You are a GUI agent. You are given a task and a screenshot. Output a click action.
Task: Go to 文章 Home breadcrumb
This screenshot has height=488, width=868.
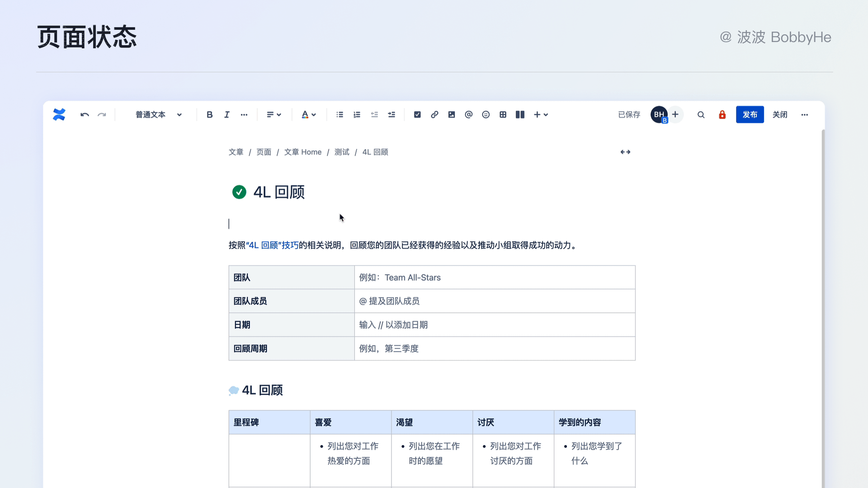click(302, 152)
